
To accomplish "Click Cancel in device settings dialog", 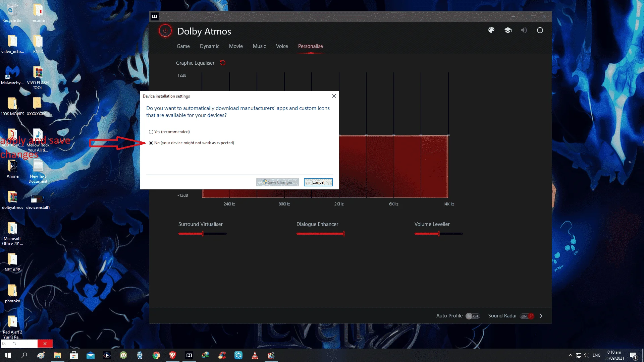I will (x=318, y=182).
